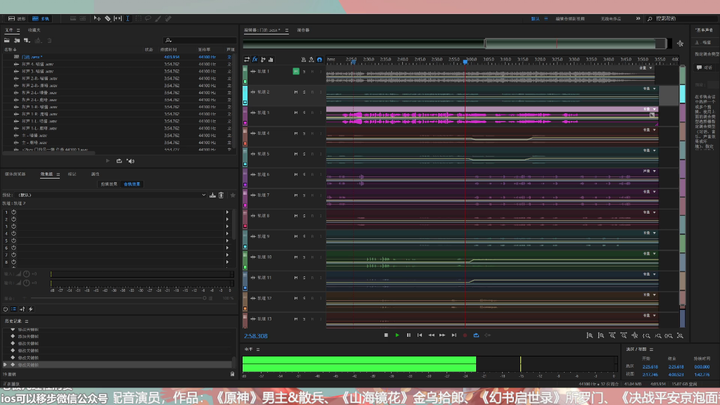Screen dimensions: 720x405
Task: Toggle the snapping magnet icon above tracks
Action: (x=320, y=59)
